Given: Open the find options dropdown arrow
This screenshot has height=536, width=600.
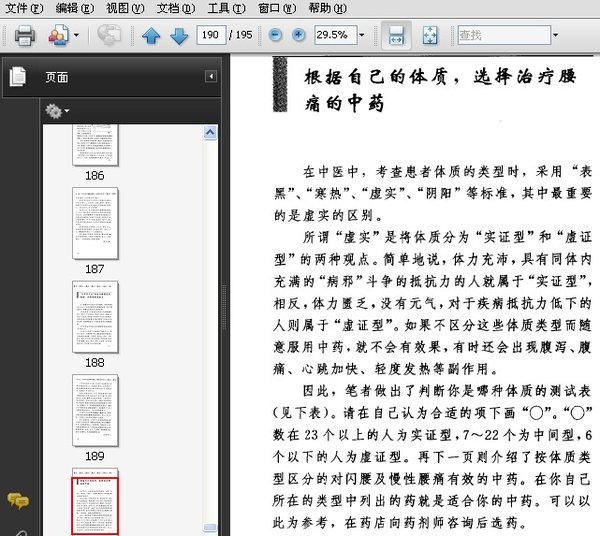Looking at the screenshot, I should [555, 35].
